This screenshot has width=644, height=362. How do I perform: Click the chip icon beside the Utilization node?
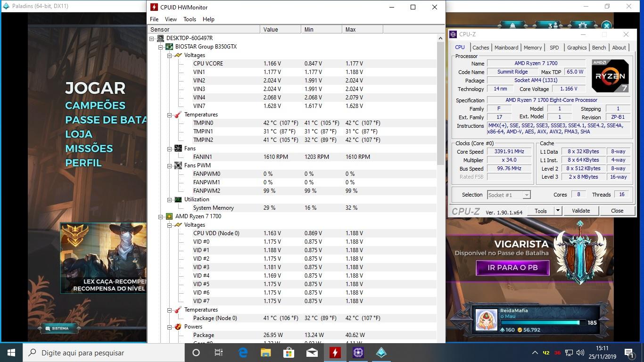[x=178, y=199]
